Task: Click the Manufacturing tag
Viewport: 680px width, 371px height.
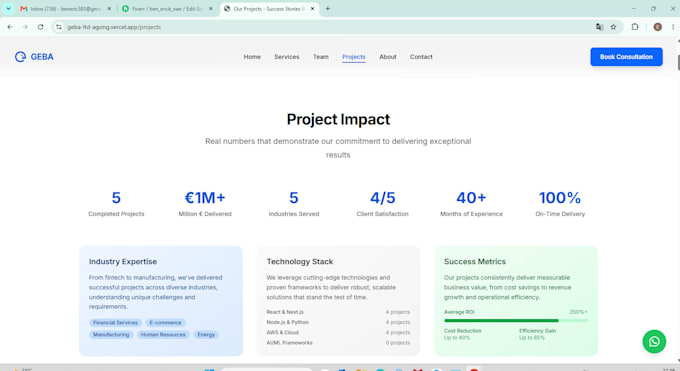Action: pos(111,335)
